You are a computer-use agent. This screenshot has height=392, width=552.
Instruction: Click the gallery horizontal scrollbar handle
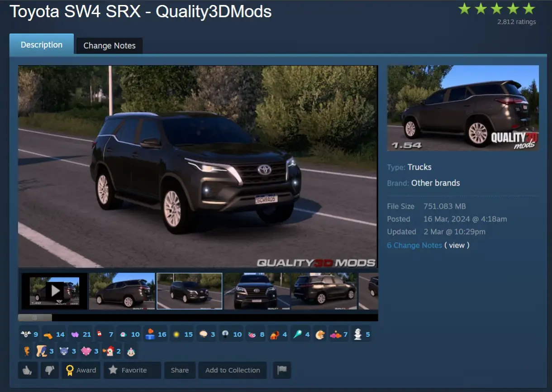tap(35, 318)
